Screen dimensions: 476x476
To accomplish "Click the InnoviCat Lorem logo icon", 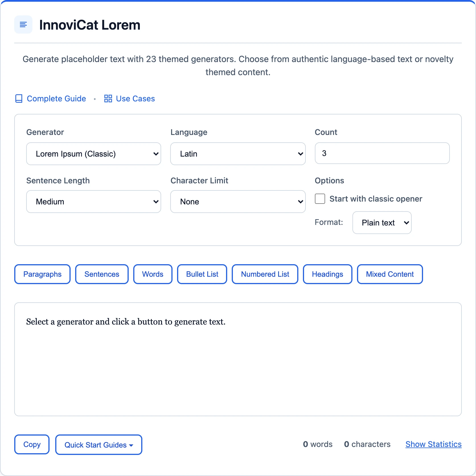I will (23, 25).
